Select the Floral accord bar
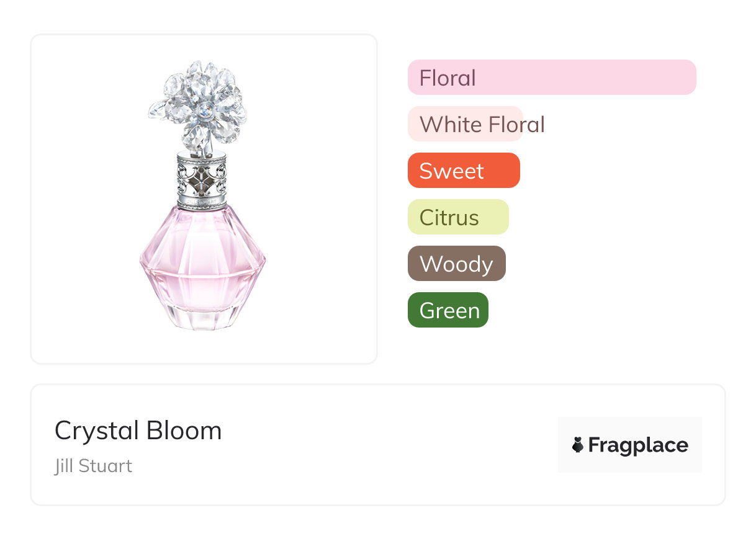 click(x=552, y=78)
